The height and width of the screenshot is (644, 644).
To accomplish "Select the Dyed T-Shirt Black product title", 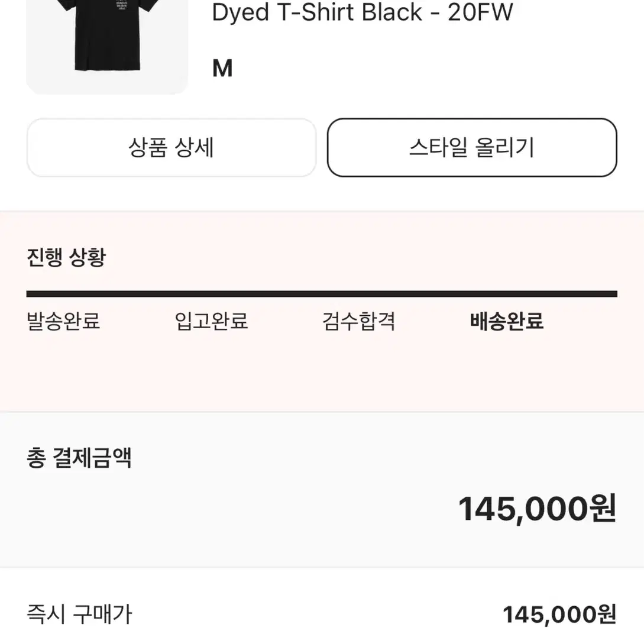I will click(x=363, y=12).
